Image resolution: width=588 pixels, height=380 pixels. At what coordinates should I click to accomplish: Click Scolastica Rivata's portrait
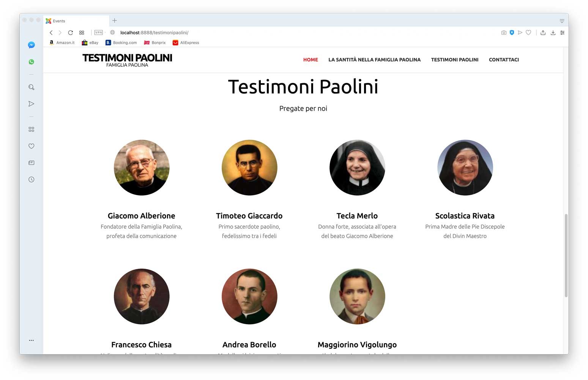click(x=465, y=168)
